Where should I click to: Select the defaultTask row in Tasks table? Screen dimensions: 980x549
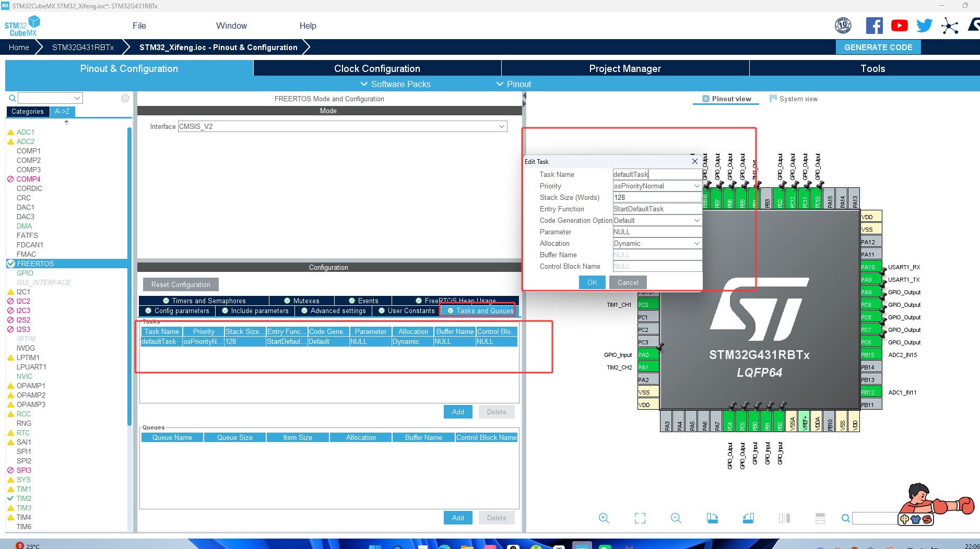(x=329, y=341)
